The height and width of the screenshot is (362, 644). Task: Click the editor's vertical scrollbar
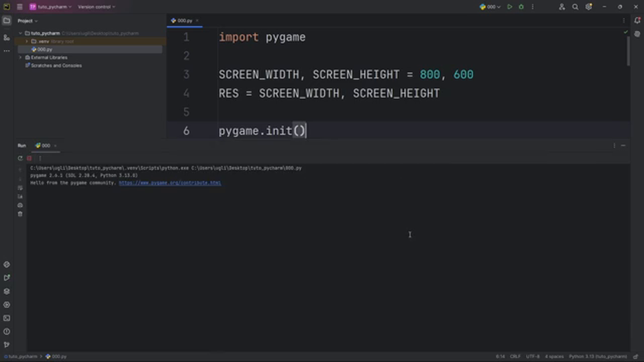pyautogui.click(x=628, y=50)
